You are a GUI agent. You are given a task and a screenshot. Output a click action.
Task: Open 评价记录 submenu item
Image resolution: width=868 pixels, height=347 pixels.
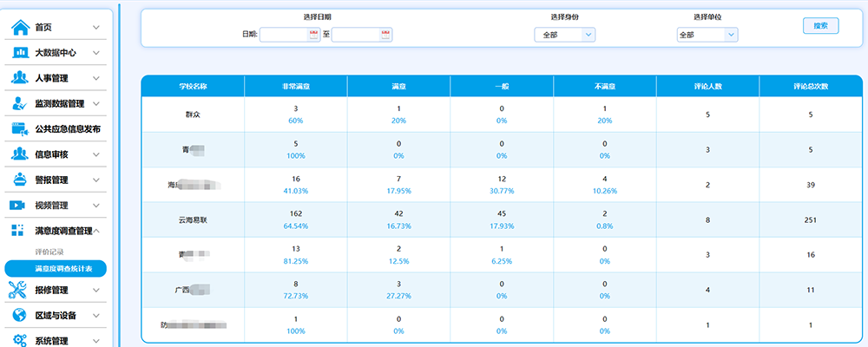click(x=49, y=252)
